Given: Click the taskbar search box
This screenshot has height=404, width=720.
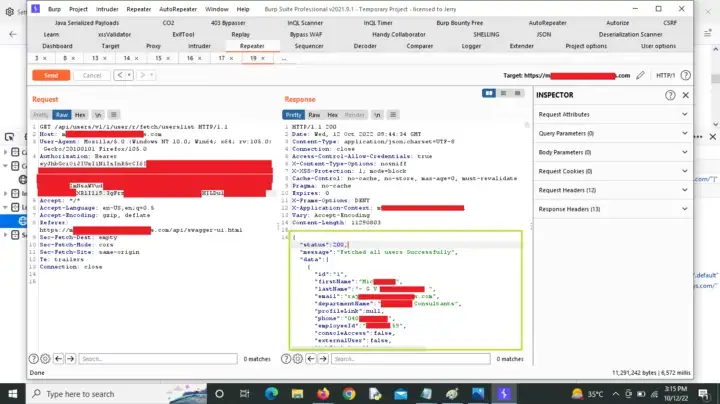Looking at the screenshot, I should pyautogui.click(x=117, y=393).
